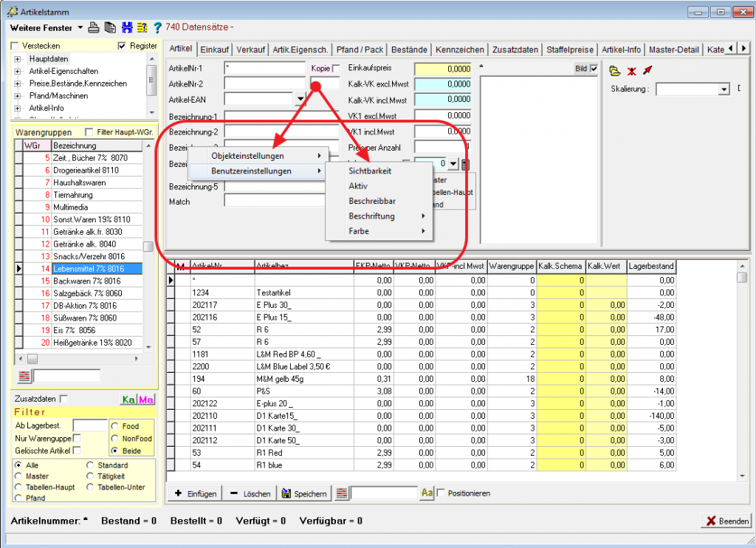The image size is (756, 548).
Task: Open Farbe submenu
Action: pos(379,231)
